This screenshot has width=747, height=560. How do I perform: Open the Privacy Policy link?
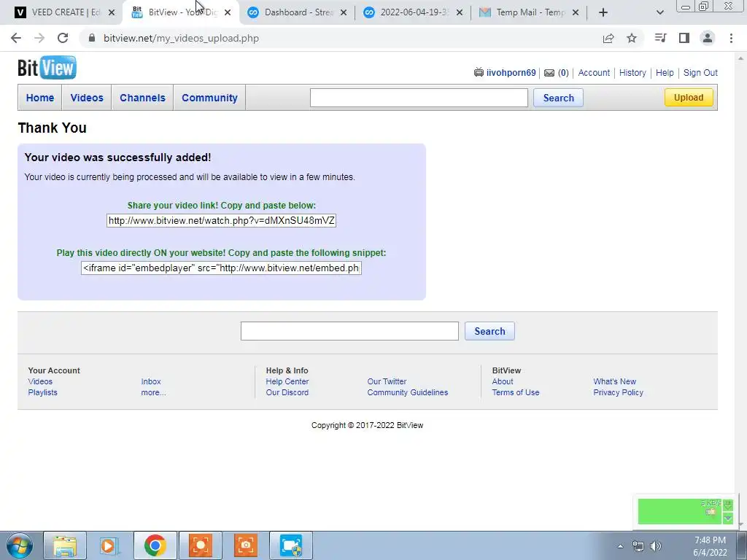618,392
